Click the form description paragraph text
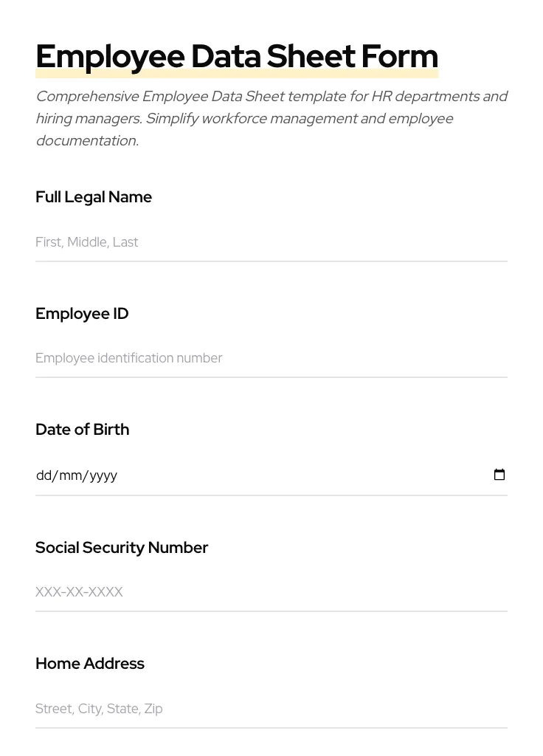The image size is (543, 756). (271, 118)
